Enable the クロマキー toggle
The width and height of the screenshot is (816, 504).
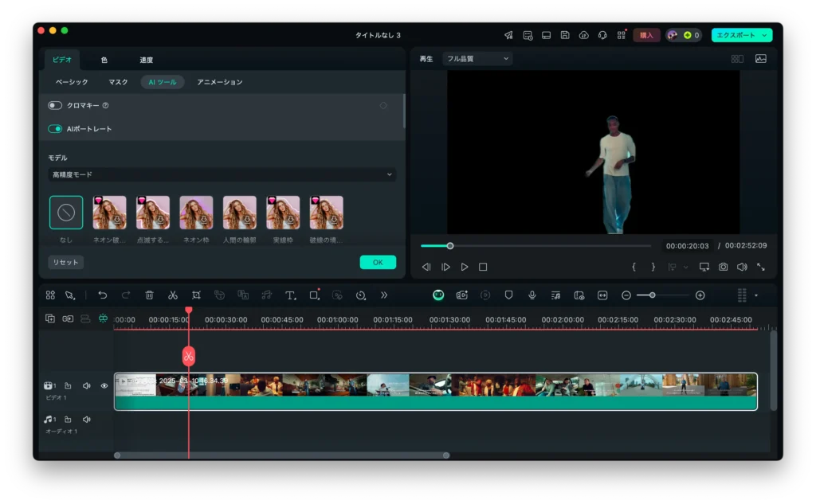coord(55,105)
